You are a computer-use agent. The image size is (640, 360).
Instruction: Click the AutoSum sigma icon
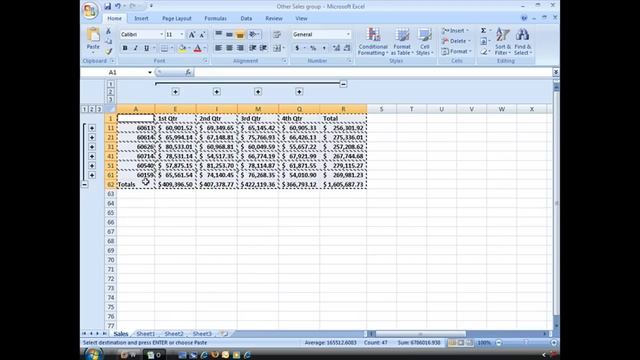(483, 31)
